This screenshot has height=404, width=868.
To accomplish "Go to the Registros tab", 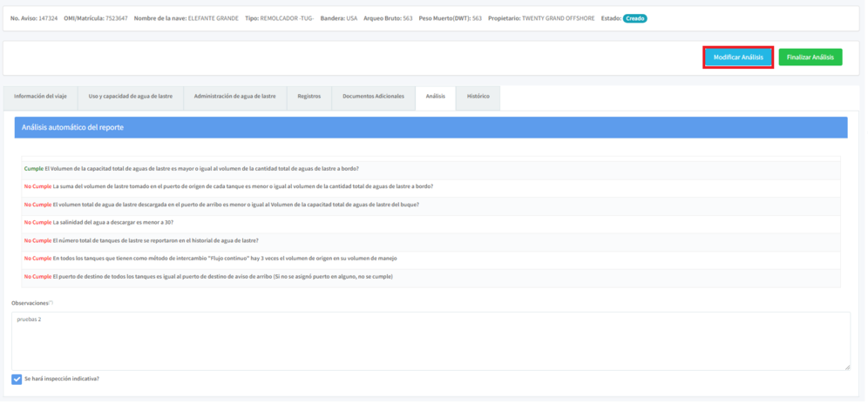I will coord(309,97).
